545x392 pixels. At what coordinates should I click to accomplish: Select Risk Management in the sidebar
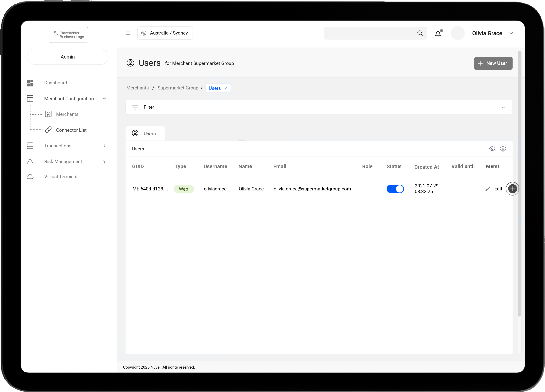click(x=63, y=162)
